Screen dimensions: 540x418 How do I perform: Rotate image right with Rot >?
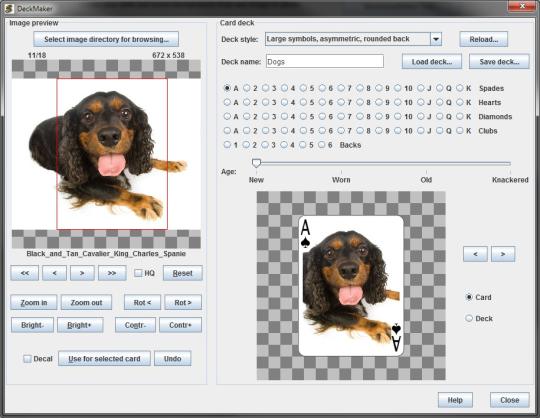[x=183, y=302]
